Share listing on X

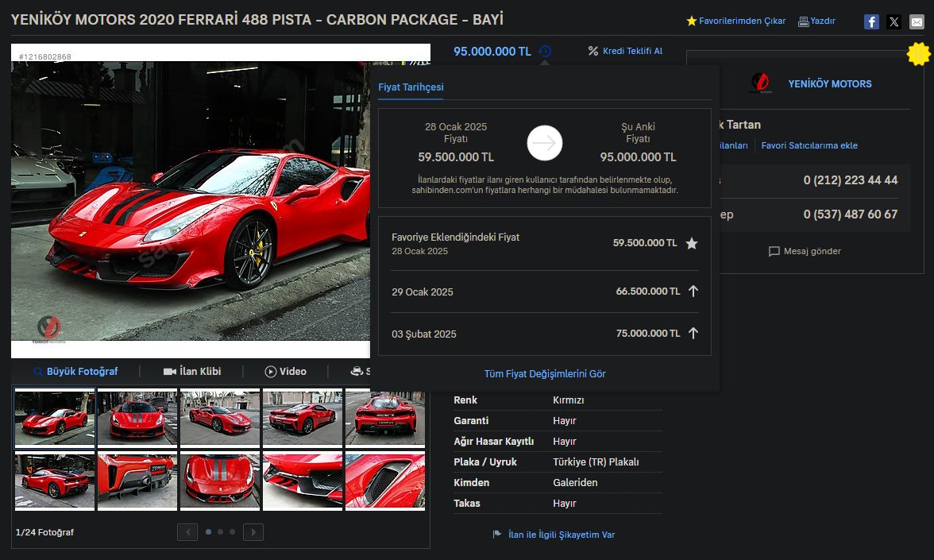click(x=894, y=22)
